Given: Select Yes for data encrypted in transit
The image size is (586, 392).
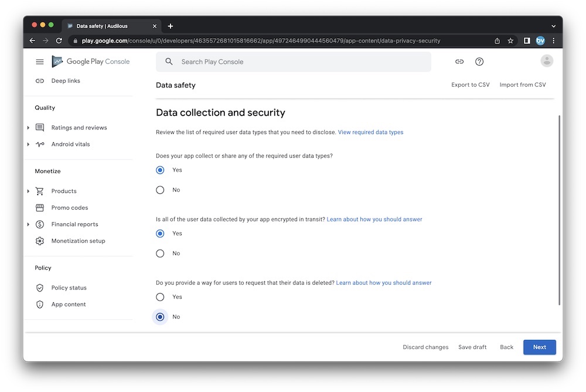Looking at the screenshot, I should coord(160,234).
